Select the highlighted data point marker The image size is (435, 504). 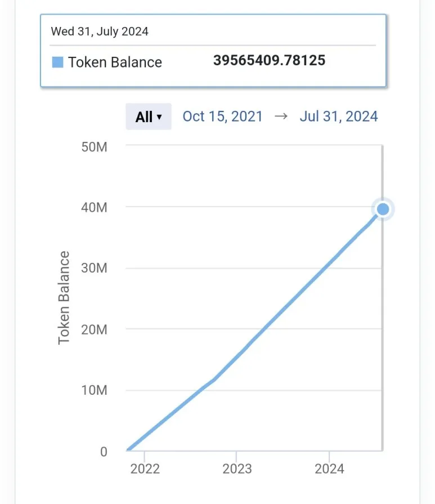[383, 209]
